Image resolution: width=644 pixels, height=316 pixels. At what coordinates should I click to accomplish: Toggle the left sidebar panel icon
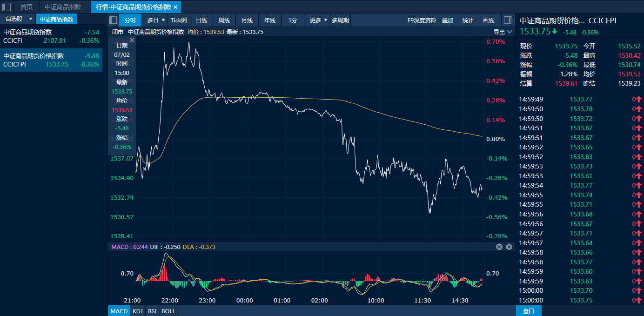7,7
